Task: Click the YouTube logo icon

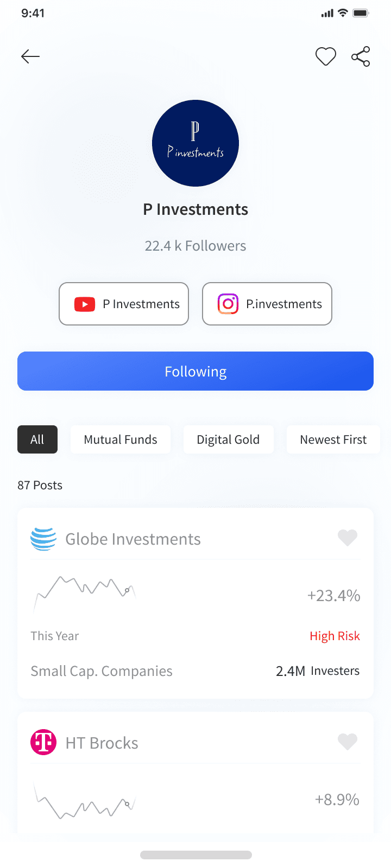Action: (85, 304)
